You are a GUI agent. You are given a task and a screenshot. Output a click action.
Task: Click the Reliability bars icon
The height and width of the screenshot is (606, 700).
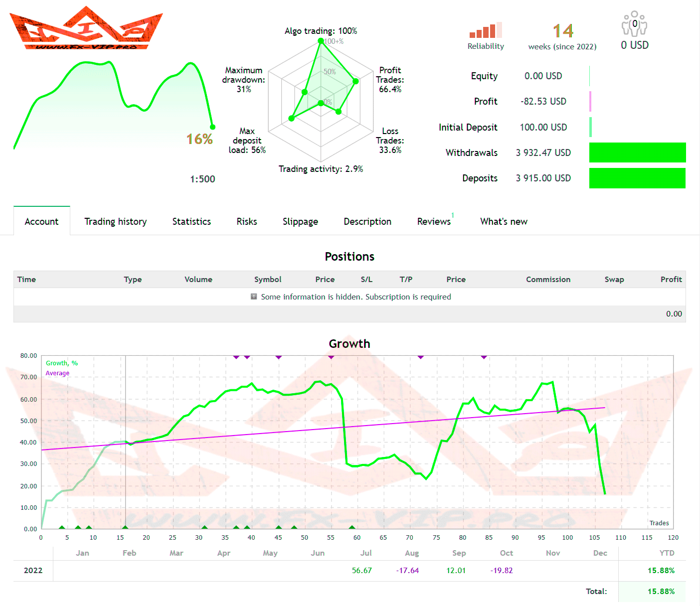(485, 30)
